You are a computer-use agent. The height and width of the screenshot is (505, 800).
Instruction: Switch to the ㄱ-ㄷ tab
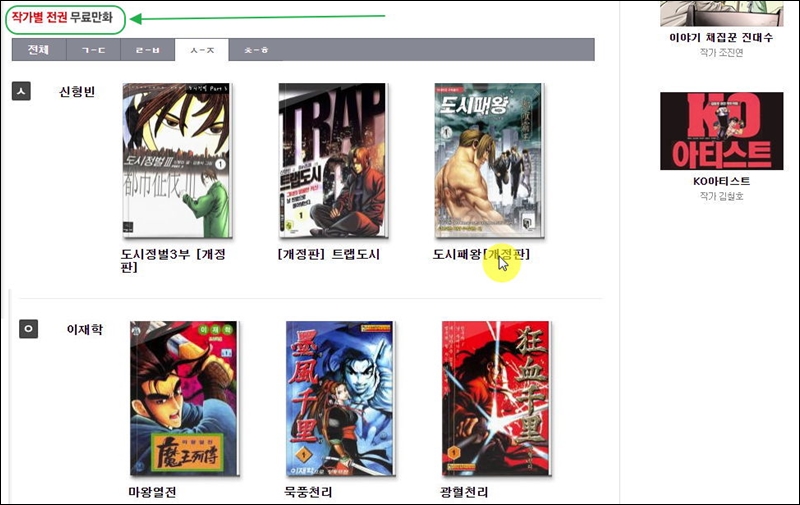(93, 50)
